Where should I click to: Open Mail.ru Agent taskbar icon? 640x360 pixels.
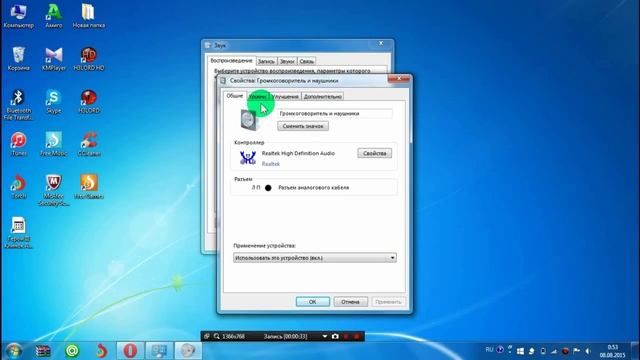pyautogui.click(x=72, y=351)
